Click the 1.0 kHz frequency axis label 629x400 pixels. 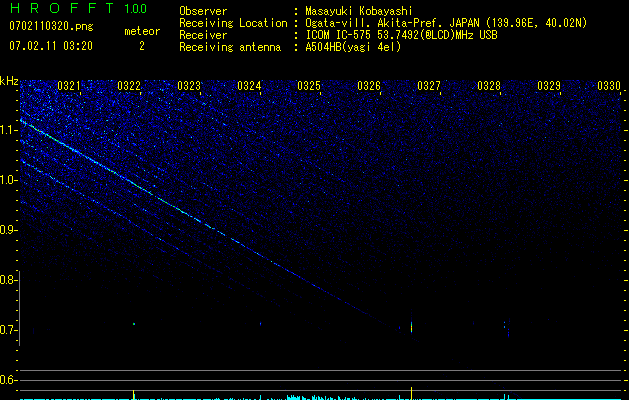(9, 180)
